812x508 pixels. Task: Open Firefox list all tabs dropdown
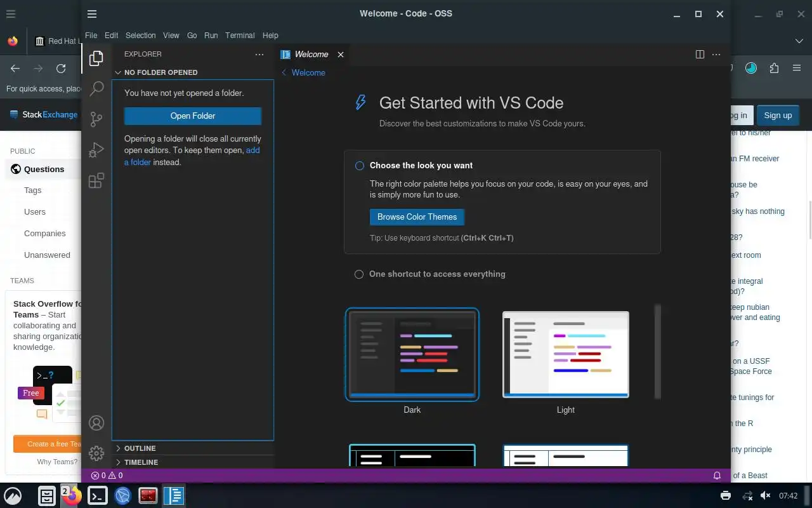pos(799,41)
